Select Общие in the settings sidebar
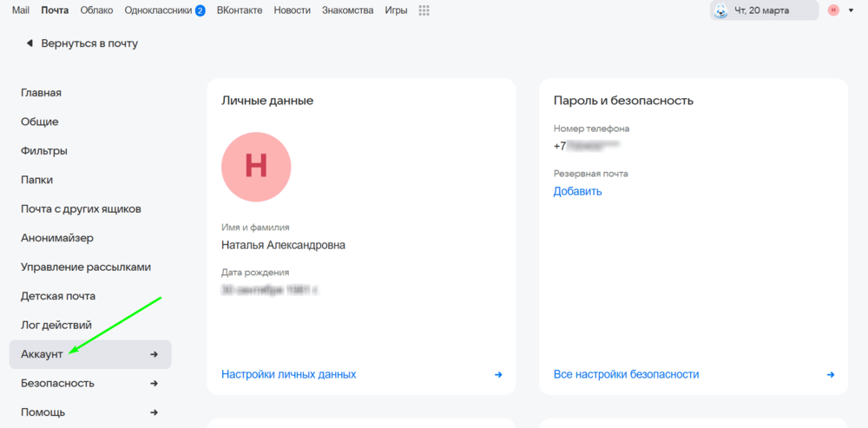Viewport: 868px width, 428px height. tap(39, 122)
